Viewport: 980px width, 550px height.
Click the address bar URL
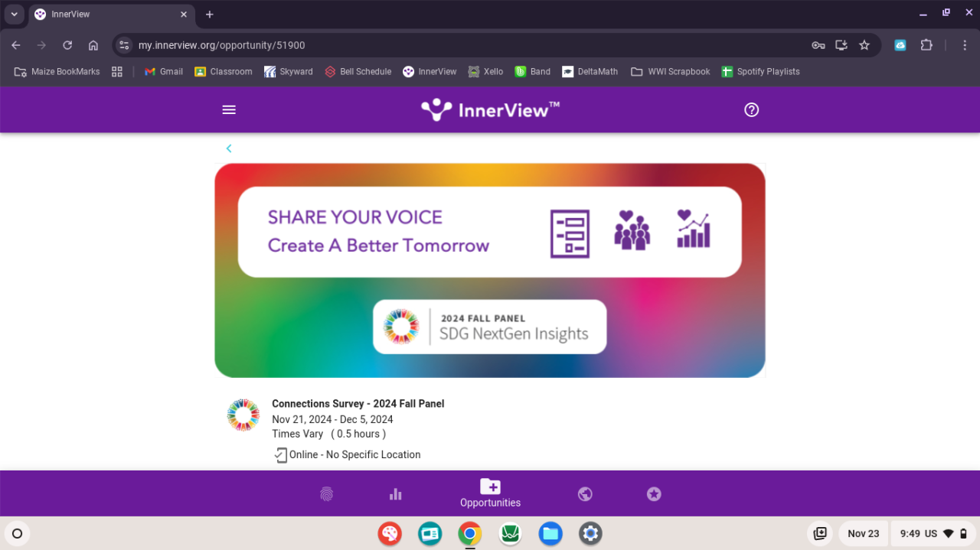pyautogui.click(x=221, y=45)
